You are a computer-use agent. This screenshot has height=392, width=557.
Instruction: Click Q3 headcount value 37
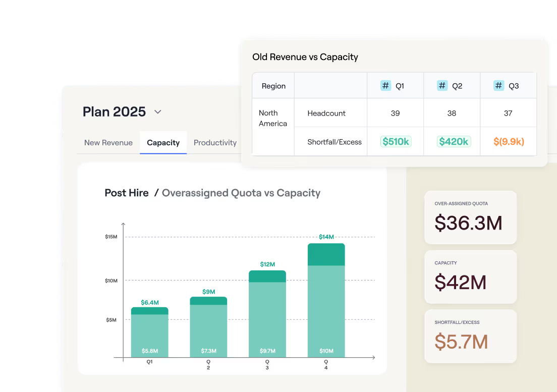508,114
